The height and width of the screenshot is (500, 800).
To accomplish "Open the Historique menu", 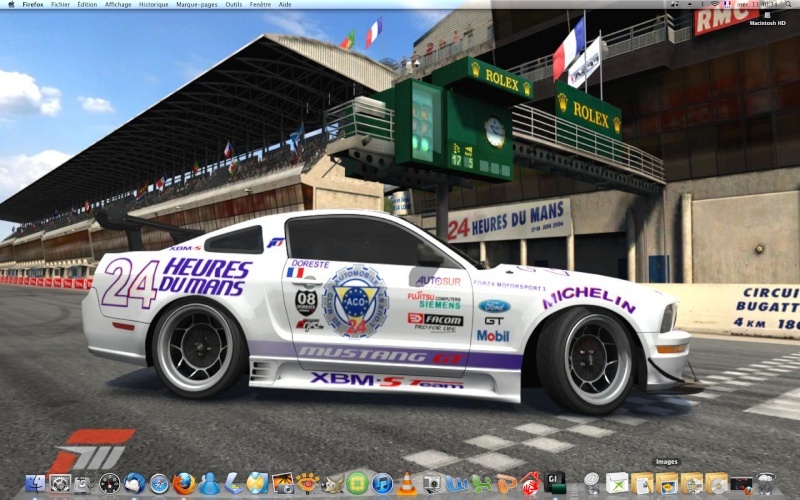I will (154, 4).
